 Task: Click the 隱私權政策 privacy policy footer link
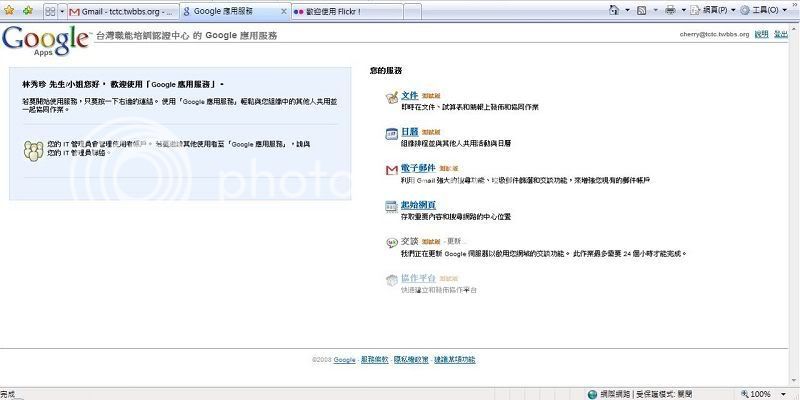410,359
